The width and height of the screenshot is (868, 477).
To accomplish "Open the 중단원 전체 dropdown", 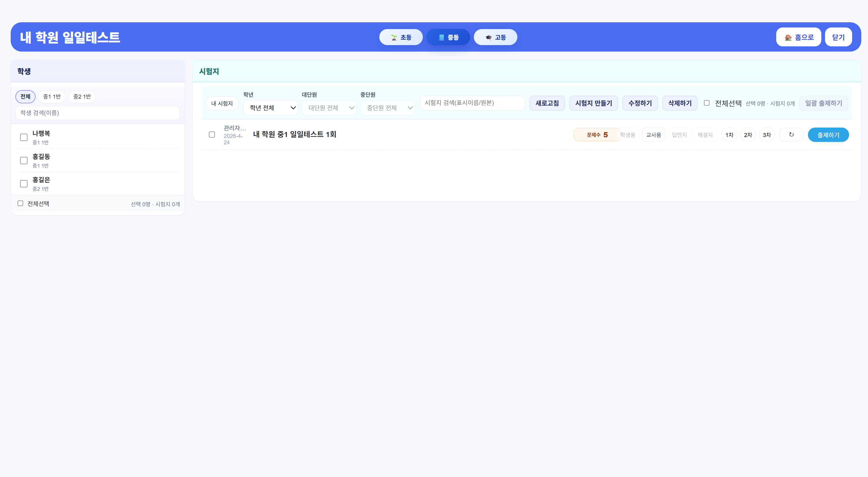I will coord(388,108).
